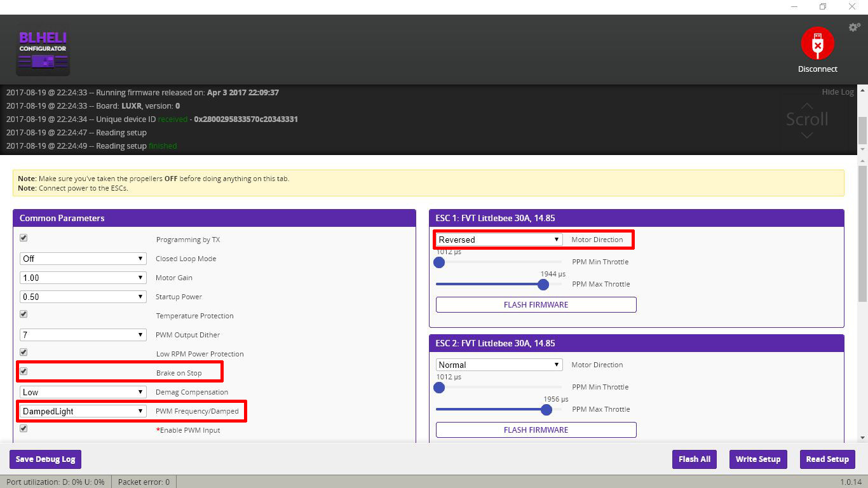Restore down the window
Image resolution: width=868 pixels, height=488 pixels.
(823, 6)
